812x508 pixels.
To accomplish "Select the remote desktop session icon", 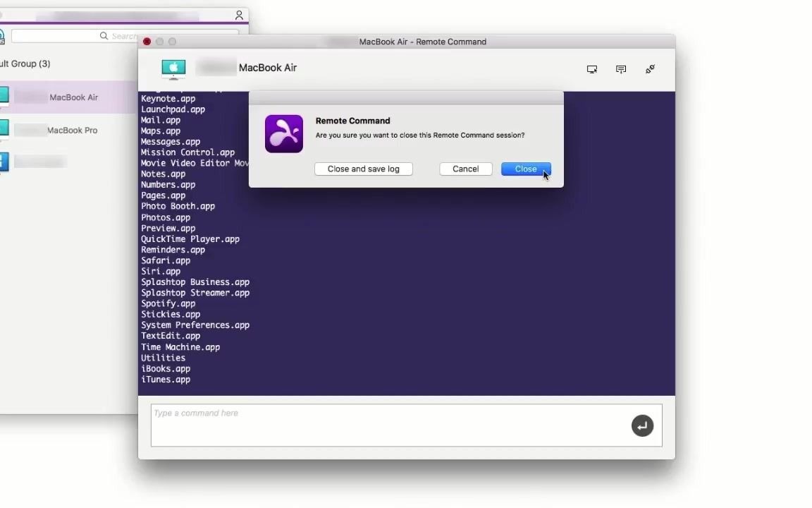I will [x=592, y=68].
